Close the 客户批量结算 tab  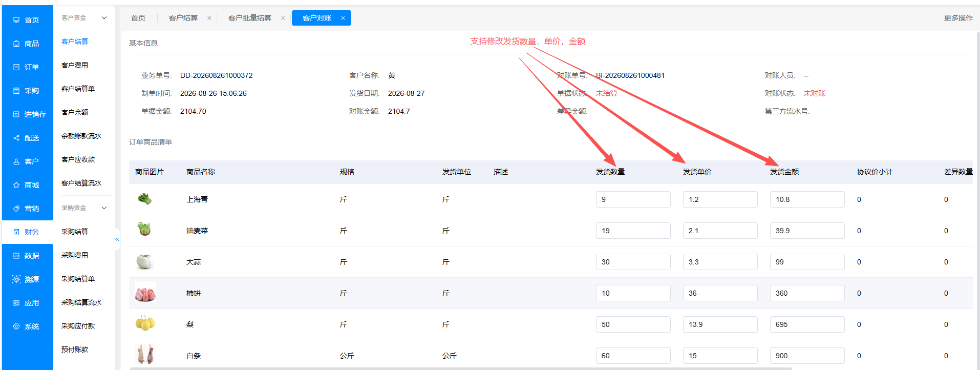click(283, 18)
